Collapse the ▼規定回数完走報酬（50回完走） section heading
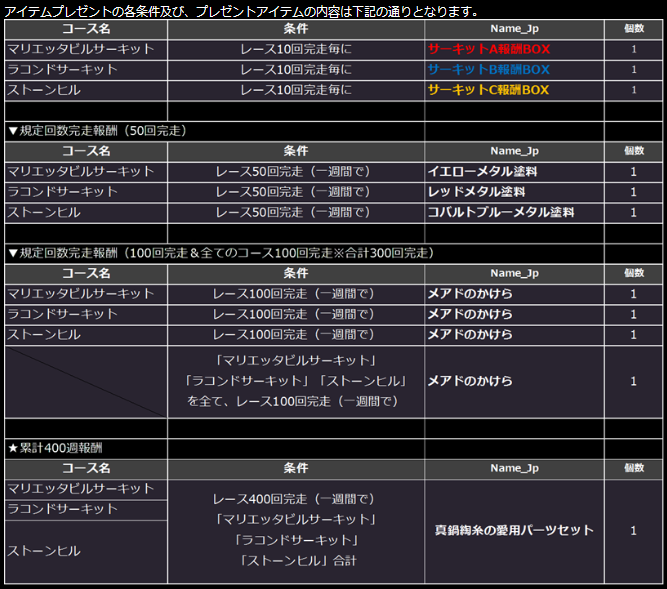This screenshot has width=667, height=589. click(97, 131)
